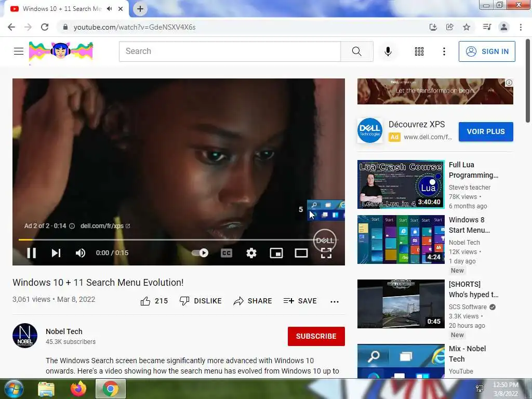Reload the page with the refresh icon
532x399 pixels.
pos(45,27)
